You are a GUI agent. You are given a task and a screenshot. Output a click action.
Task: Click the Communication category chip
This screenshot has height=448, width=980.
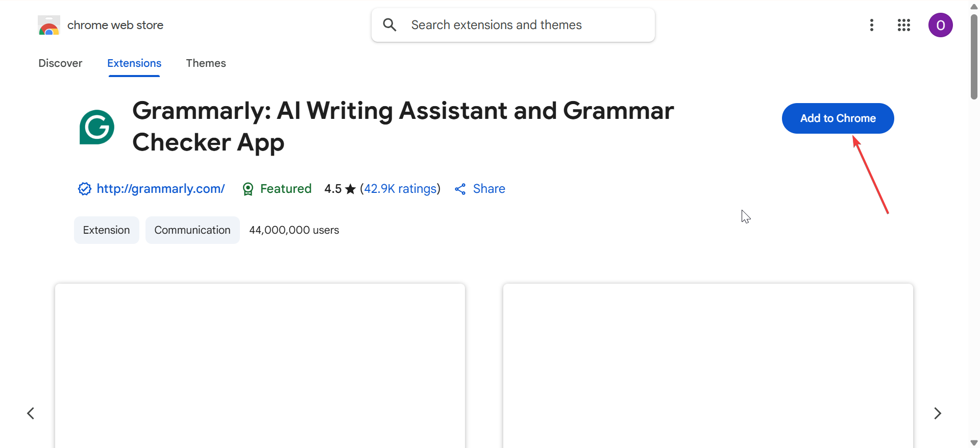pos(192,230)
